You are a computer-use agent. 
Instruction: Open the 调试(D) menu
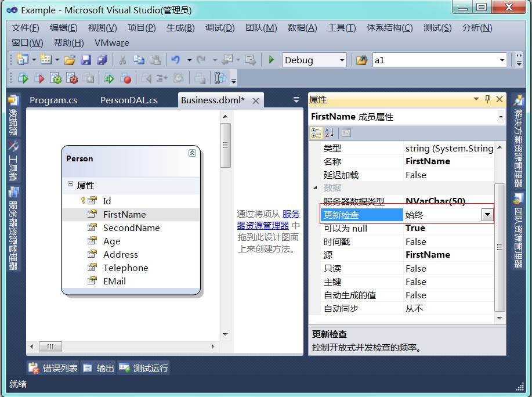220,28
